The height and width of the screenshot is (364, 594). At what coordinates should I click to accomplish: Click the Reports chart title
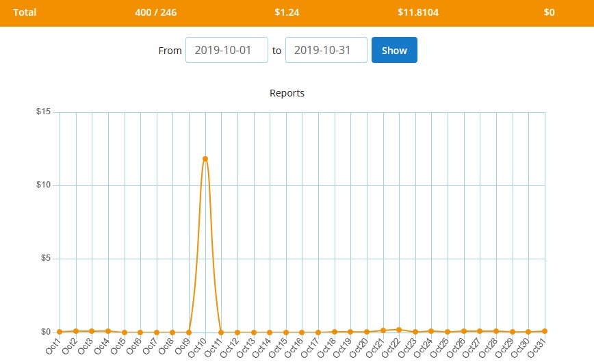[x=287, y=93]
